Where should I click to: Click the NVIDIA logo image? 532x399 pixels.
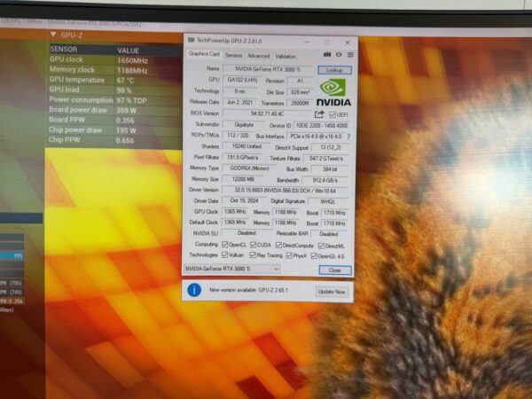click(333, 92)
